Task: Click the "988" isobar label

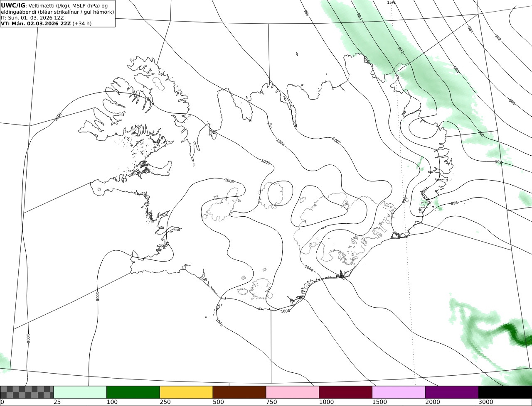Action: pyautogui.click(x=456, y=70)
